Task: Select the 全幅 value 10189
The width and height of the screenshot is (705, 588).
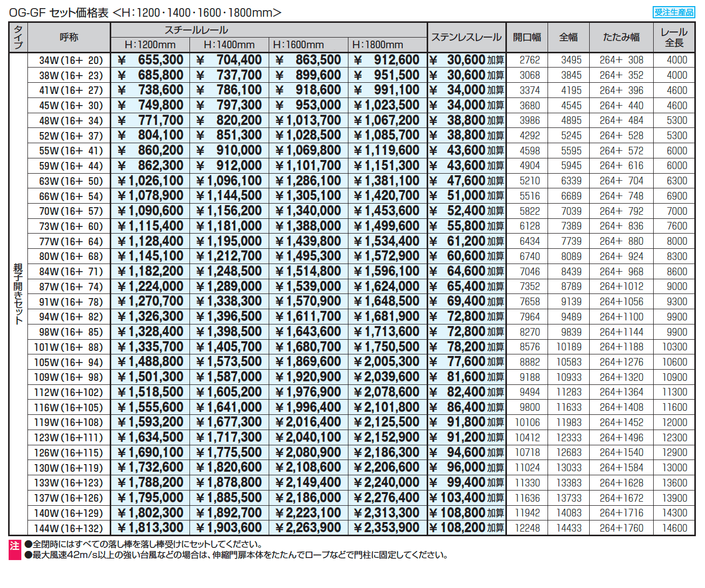Action: 568,347
